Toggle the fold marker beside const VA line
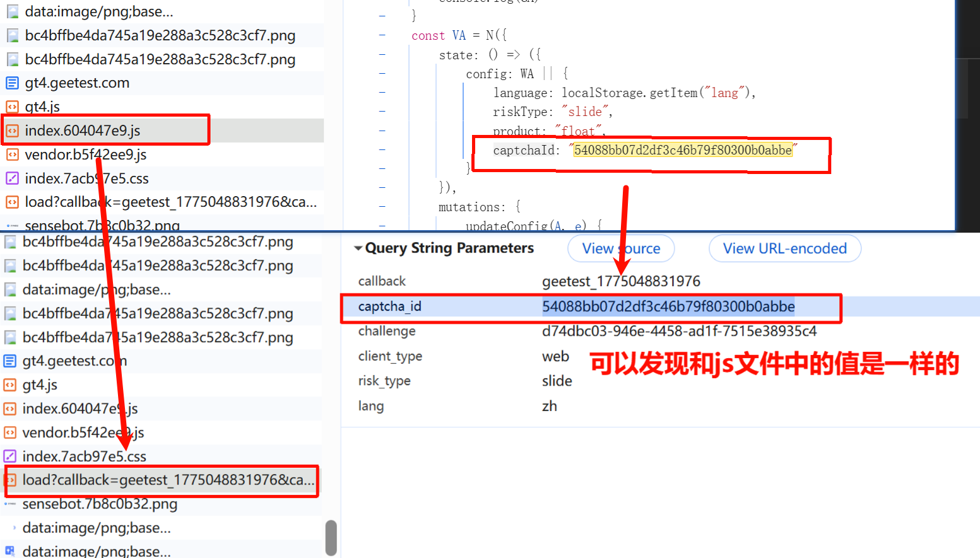The height and width of the screenshot is (558, 980). pyautogui.click(x=382, y=35)
